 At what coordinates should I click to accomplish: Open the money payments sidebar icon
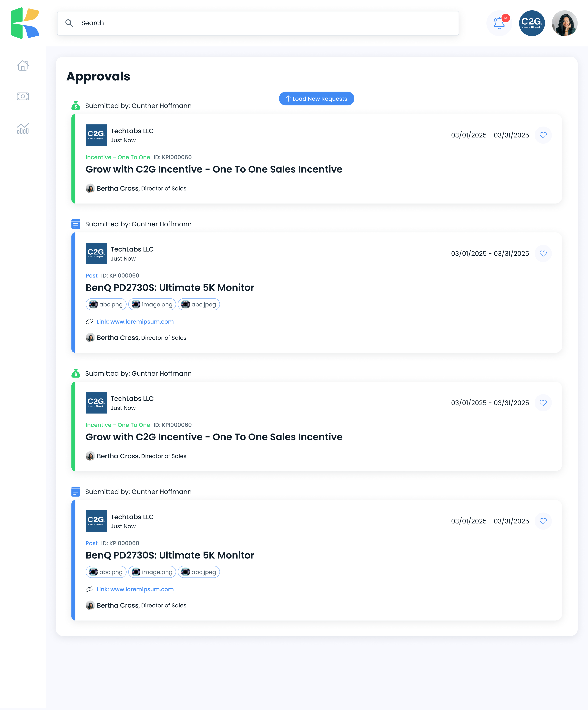pos(23,96)
